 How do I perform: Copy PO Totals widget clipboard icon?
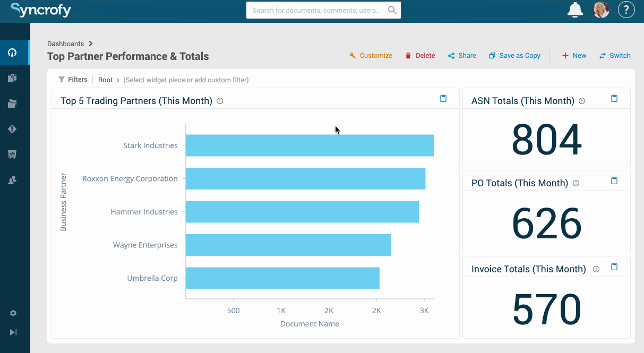tap(614, 180)
